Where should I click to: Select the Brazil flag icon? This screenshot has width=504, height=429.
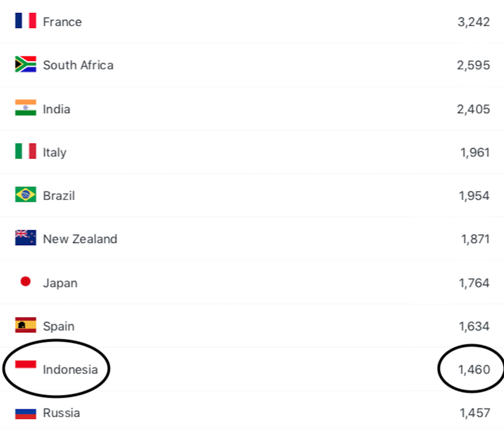pyautogui.click(x=25, y=195)
